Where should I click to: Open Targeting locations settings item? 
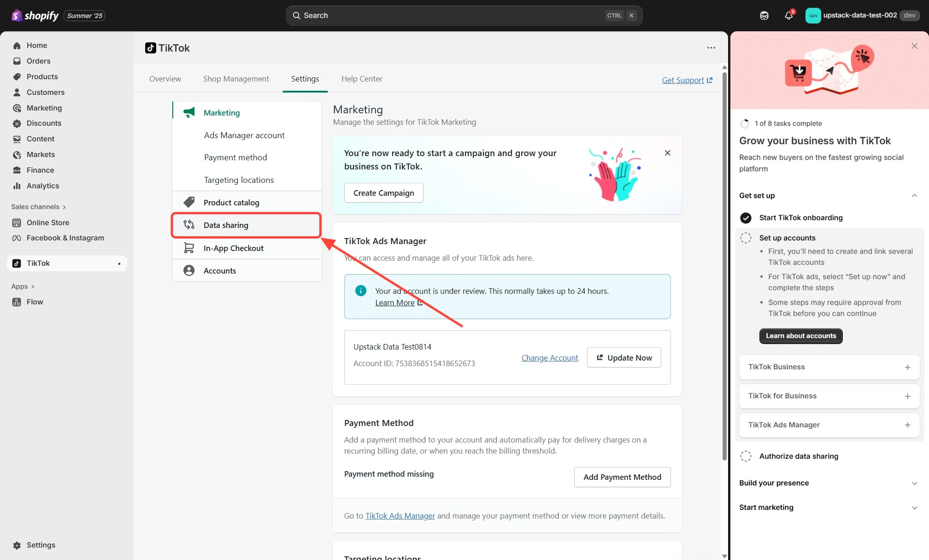pyautogui.click(x=239, y=180)
